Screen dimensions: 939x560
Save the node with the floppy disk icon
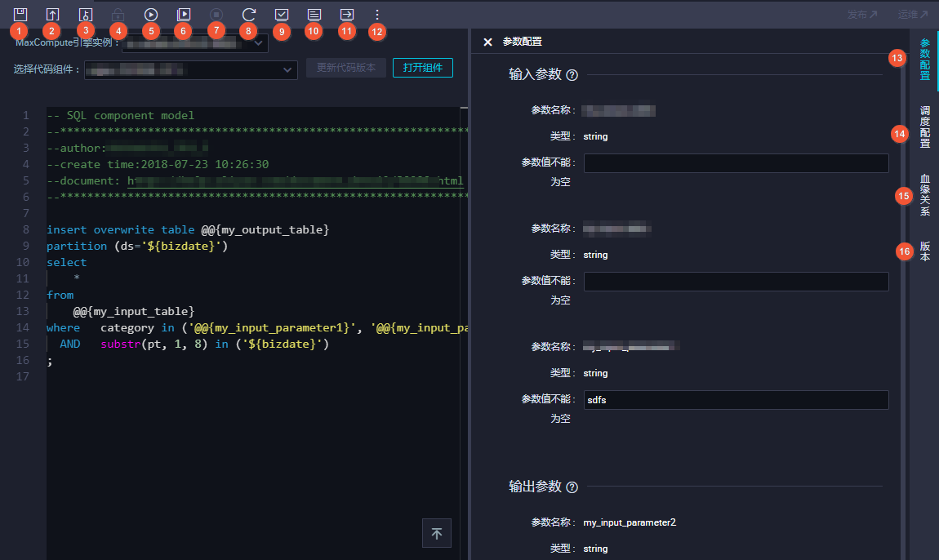[20, 15]
